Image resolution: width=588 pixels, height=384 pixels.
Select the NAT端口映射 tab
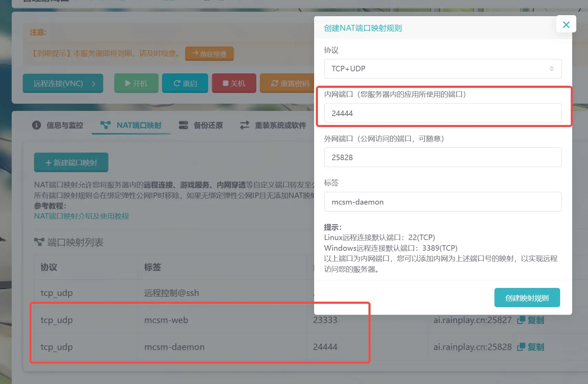click(131, 125)
